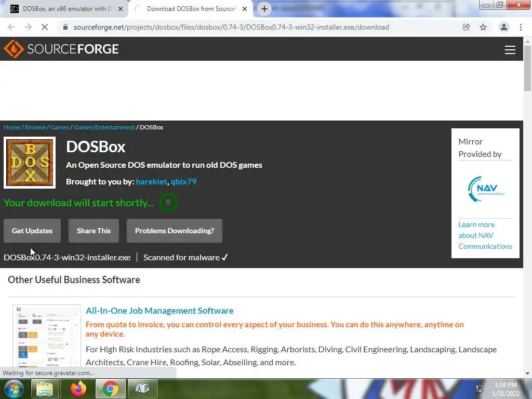Viewport: 532px width, 399px height.
Task: Open Browse breadcrumb link
Action: (35, 127)
